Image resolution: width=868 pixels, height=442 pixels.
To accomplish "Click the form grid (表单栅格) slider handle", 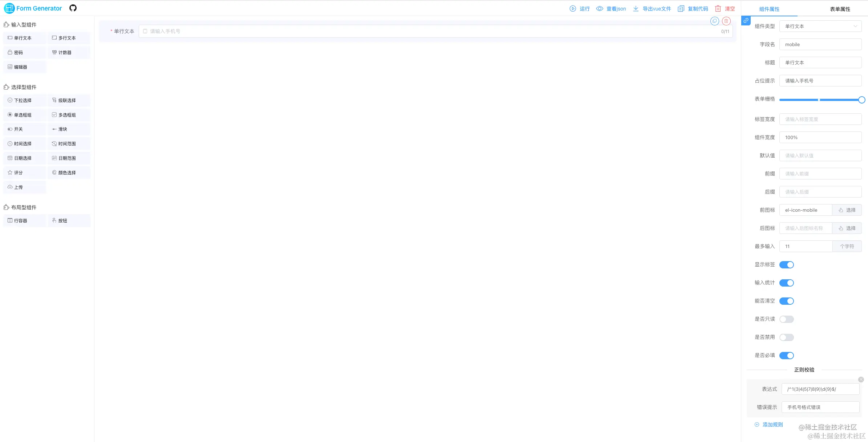I will [861, 100].
